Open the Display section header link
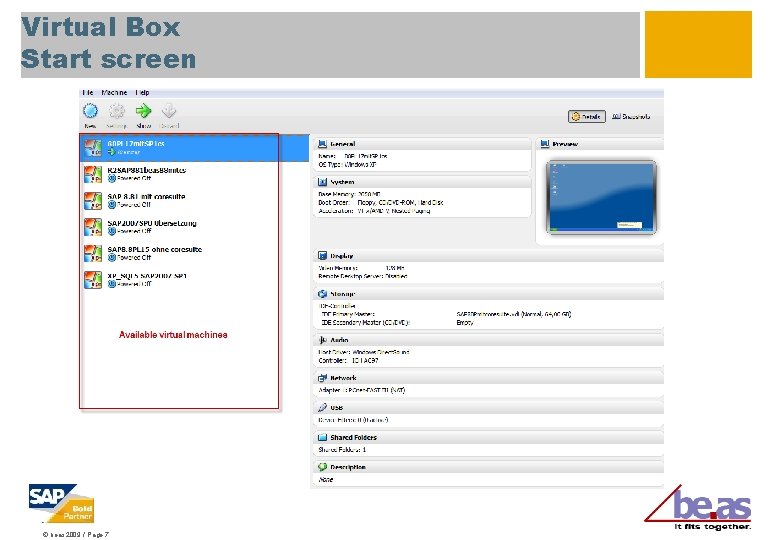780x540 pixels. [342, 256]
